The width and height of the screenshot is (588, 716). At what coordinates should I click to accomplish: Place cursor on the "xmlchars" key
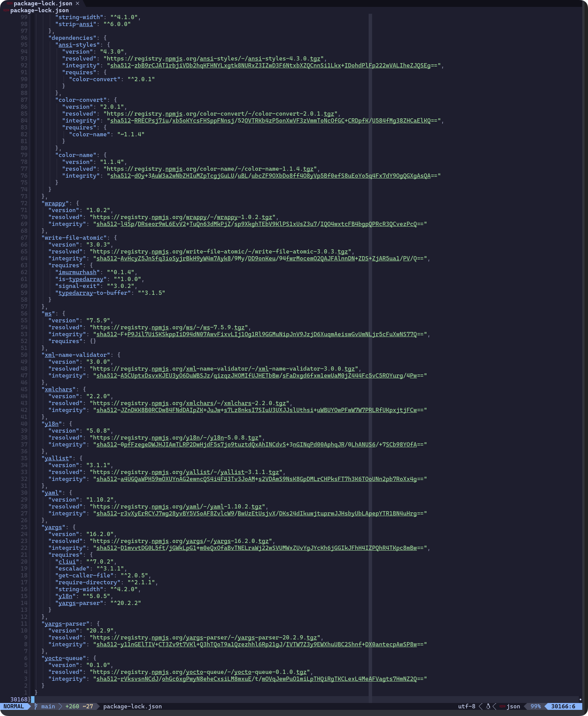pyautogui.click(x=58, y=389)
